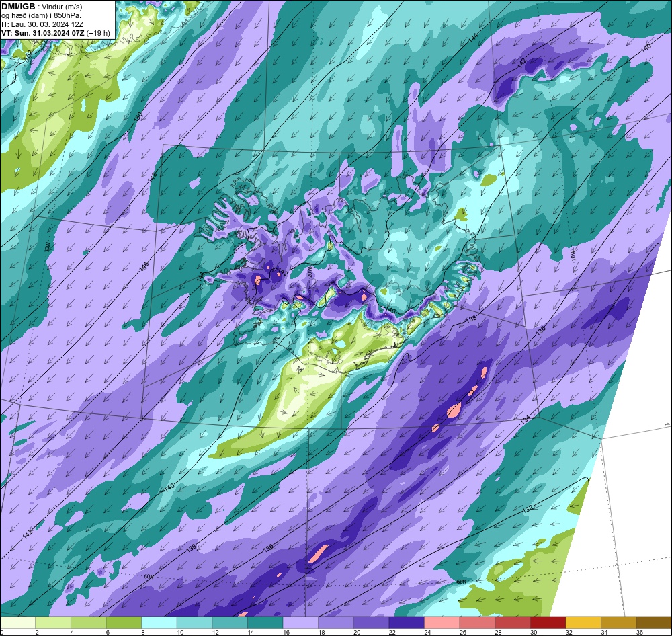Click the legend tick label '12'
The width and height of the screenshot is (672, 636).
tap(216, 632)
